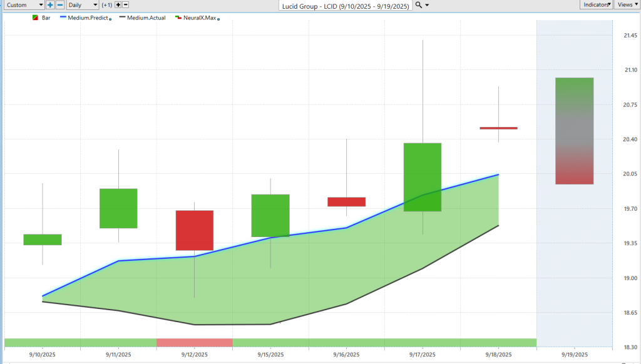
Task: Click the 9/17/2025 green candlestick
Action: 423,177
